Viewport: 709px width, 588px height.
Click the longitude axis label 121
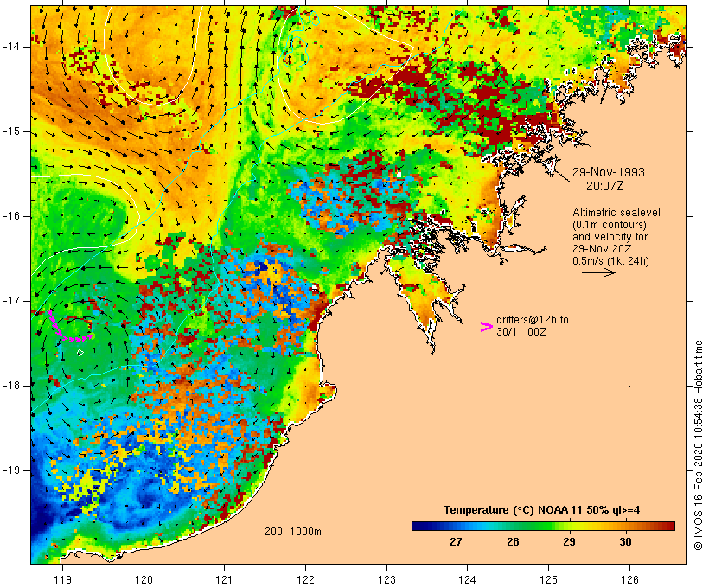click(x=224, y=579)
